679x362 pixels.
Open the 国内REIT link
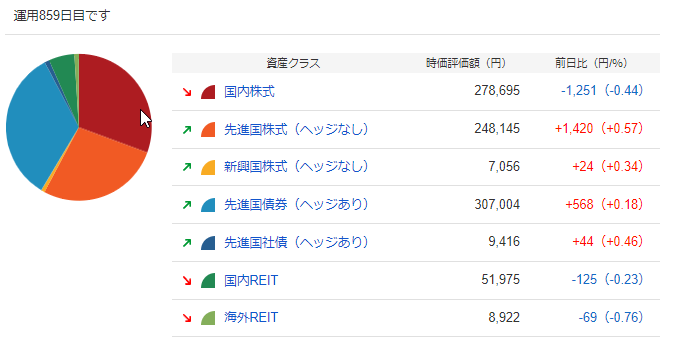pyautogui.click(x=251, y=280)
